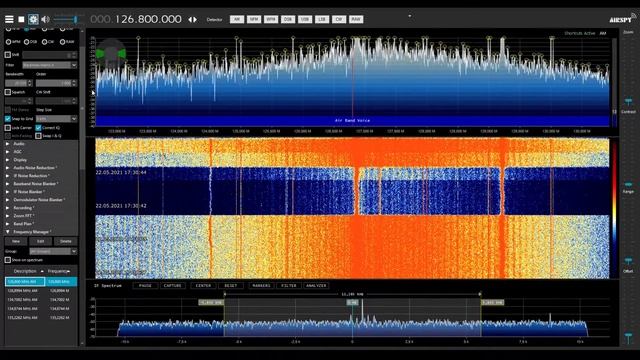Expand the Band Plan section
Image resolution: width=640 pixels, height=360 pixels.
click(x=24, y=224)
